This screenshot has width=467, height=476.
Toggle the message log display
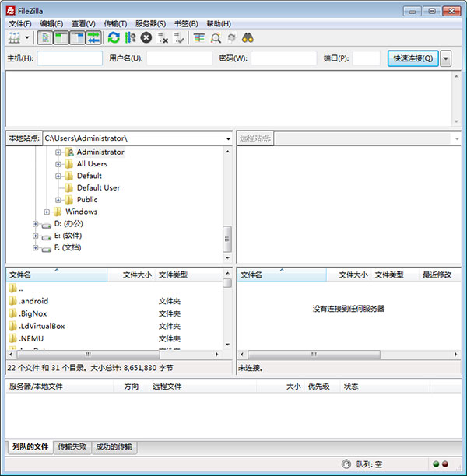click(45, 37)
